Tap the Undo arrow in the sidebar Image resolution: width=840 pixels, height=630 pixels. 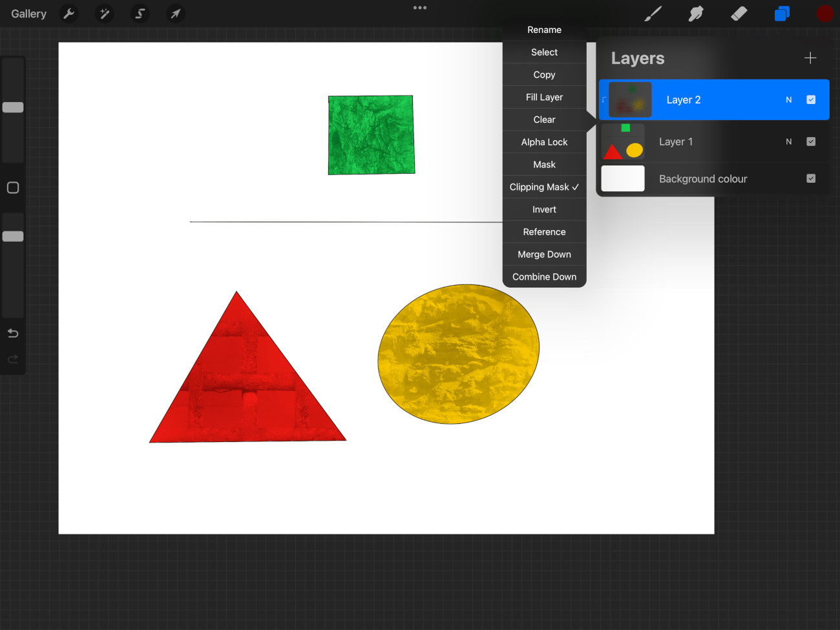(x=12, y=333)
